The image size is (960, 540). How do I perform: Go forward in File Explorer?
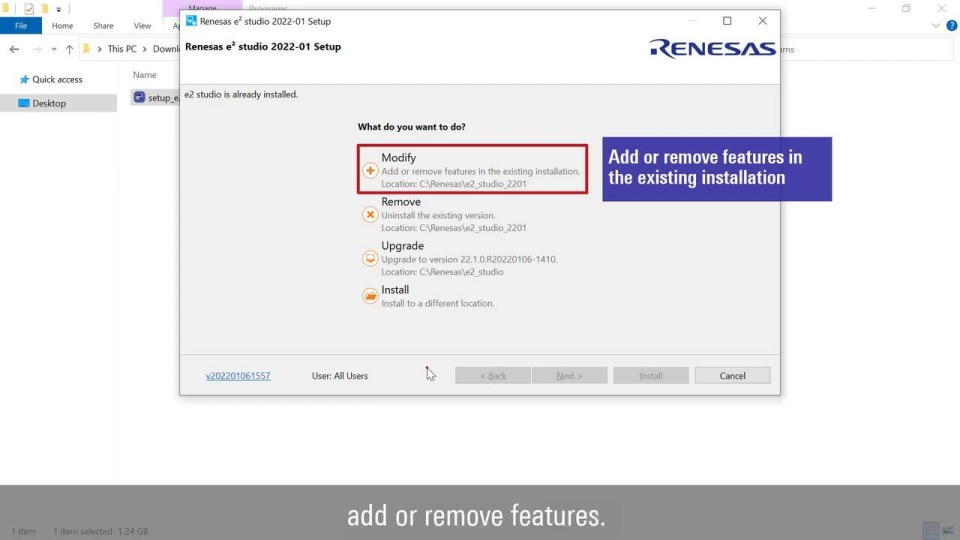pos(37,49)
